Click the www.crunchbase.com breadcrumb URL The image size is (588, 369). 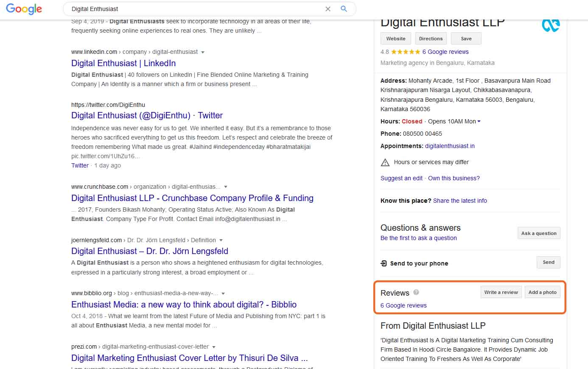[x=100, y=187]
